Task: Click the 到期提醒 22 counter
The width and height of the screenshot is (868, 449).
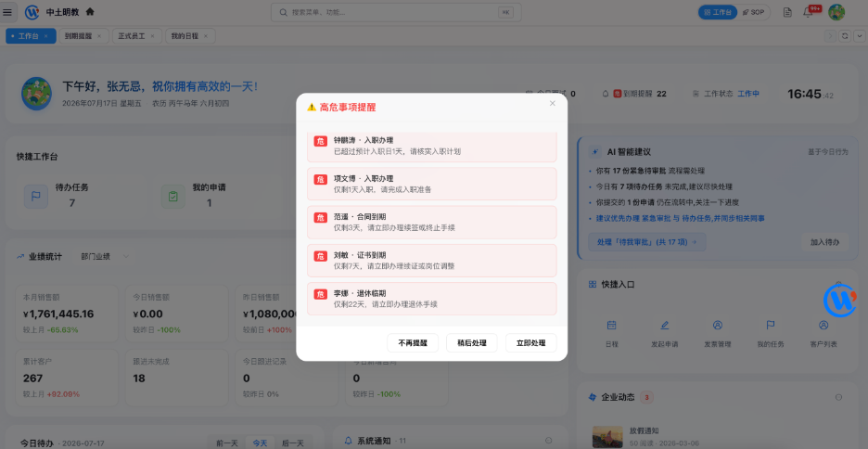Action: click(634, 94)
